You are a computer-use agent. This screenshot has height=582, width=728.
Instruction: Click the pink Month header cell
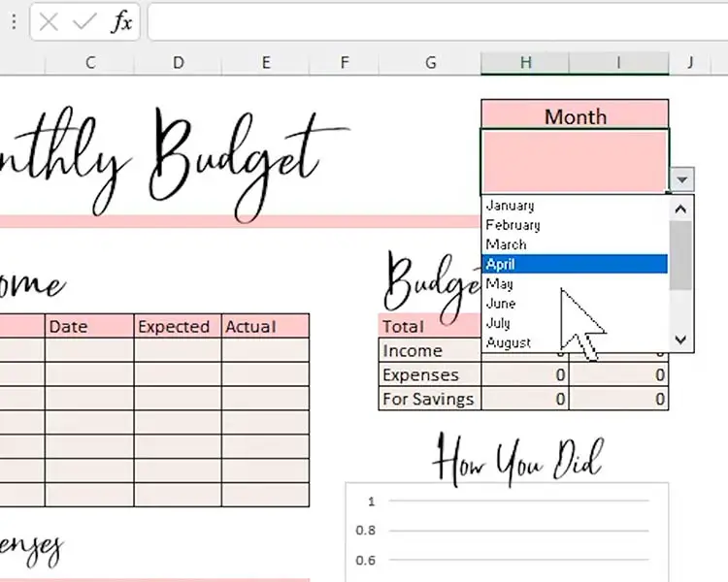[x=575, y=114]
